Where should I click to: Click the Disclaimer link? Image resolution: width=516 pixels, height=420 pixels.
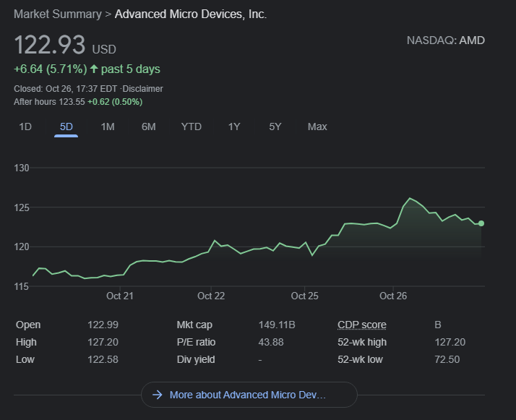pos(142,89)
